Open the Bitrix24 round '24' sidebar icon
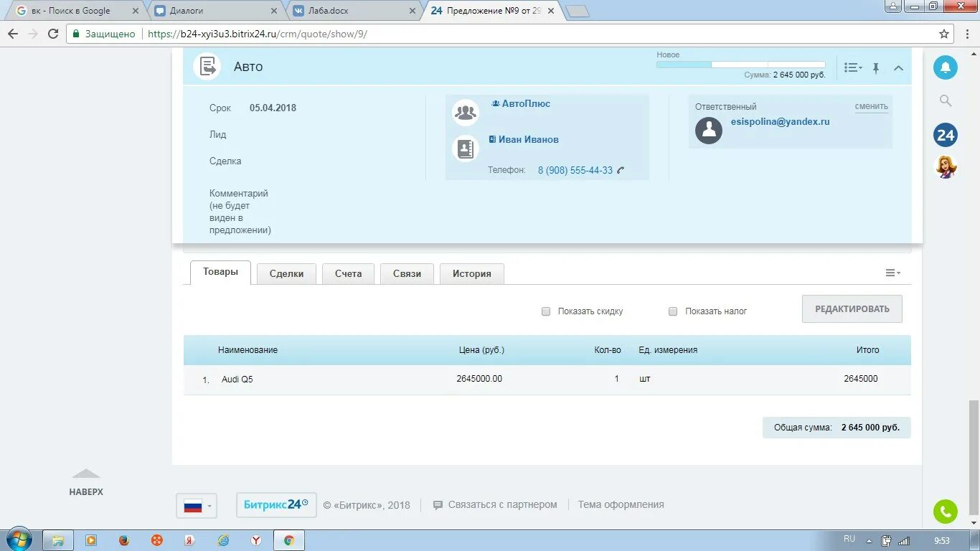980x551 pixels. click(x=946, y=135)
